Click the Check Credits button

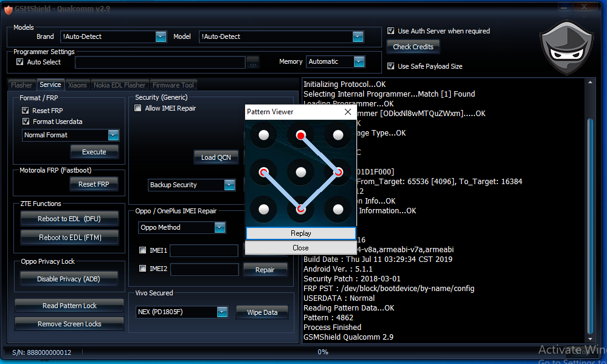click(x=413, y=47)
